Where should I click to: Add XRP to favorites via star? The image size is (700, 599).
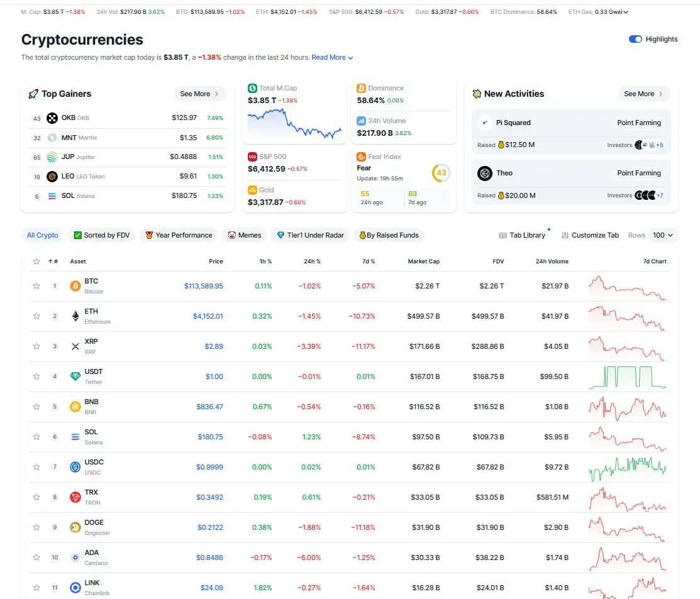pyautogui.click(x=36, y=346)
